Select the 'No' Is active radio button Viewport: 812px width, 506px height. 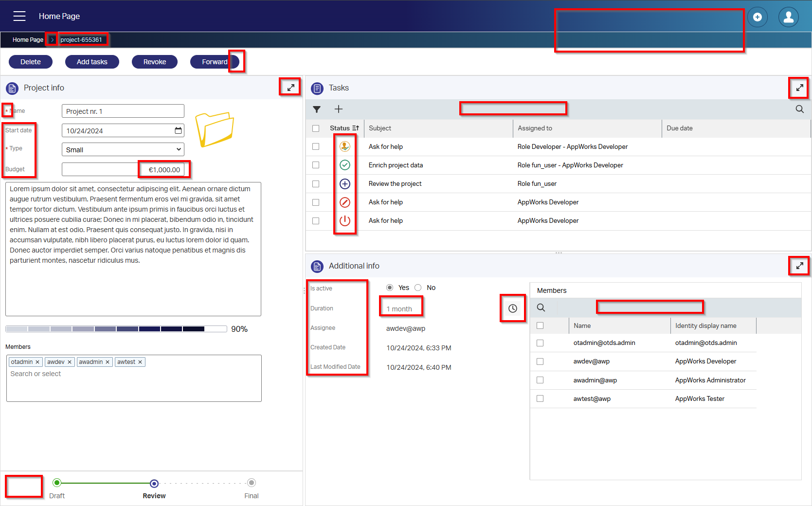[x=418, y=288]
